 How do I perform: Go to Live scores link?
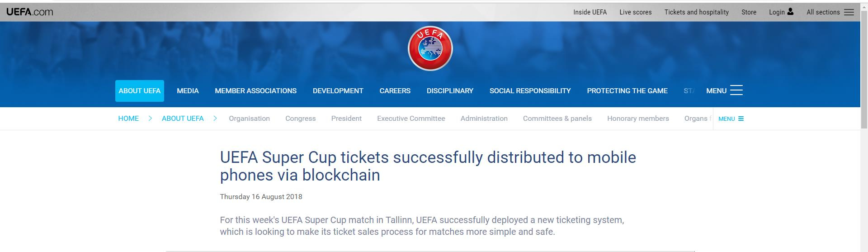635,12
